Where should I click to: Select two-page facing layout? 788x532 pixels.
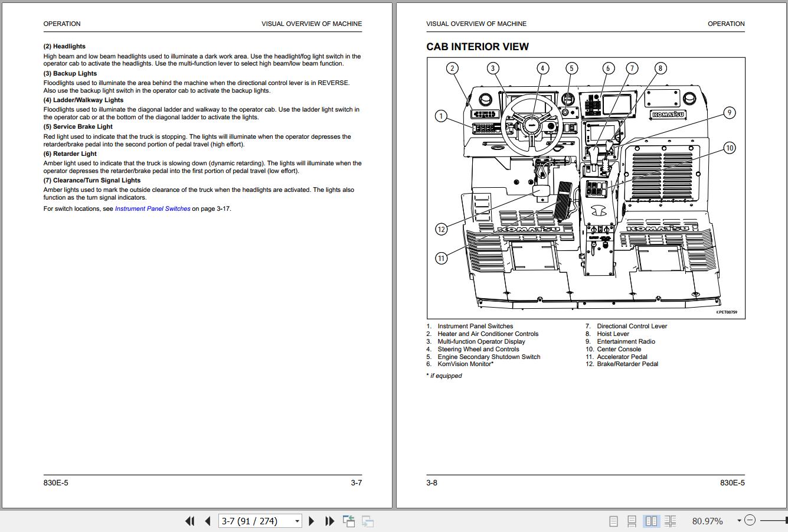click(652, 521)
